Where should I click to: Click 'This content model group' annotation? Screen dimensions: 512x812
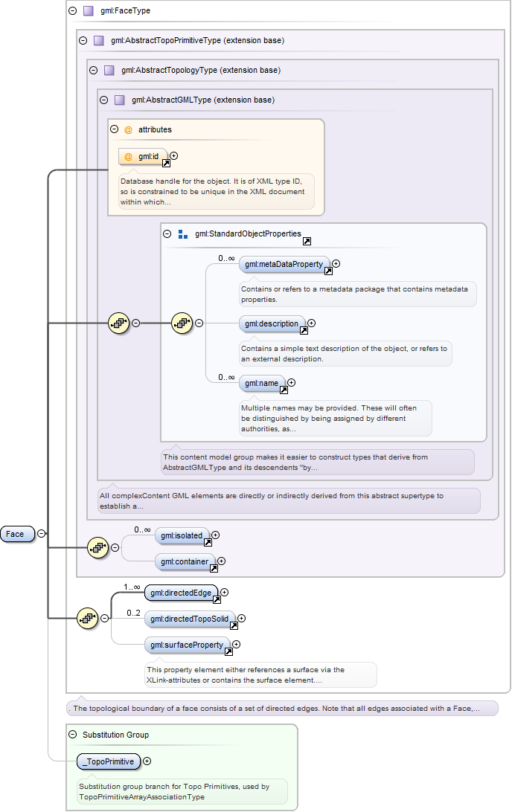[318, 462]
